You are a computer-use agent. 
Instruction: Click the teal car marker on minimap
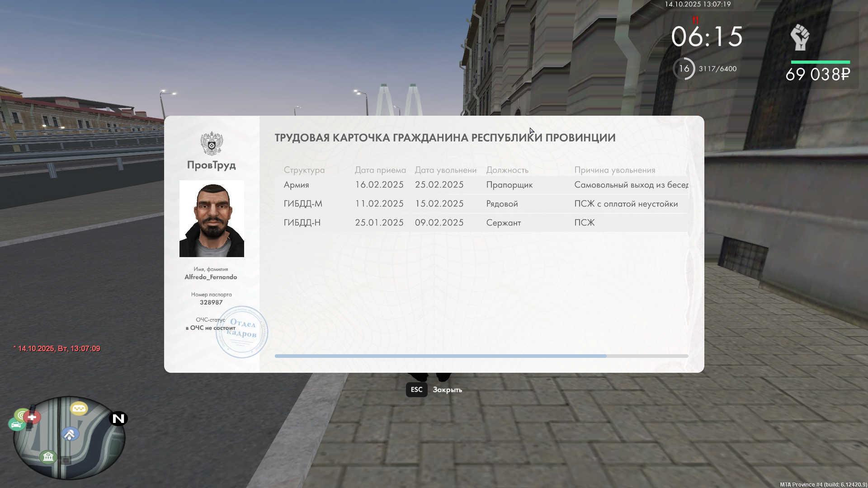16,425
